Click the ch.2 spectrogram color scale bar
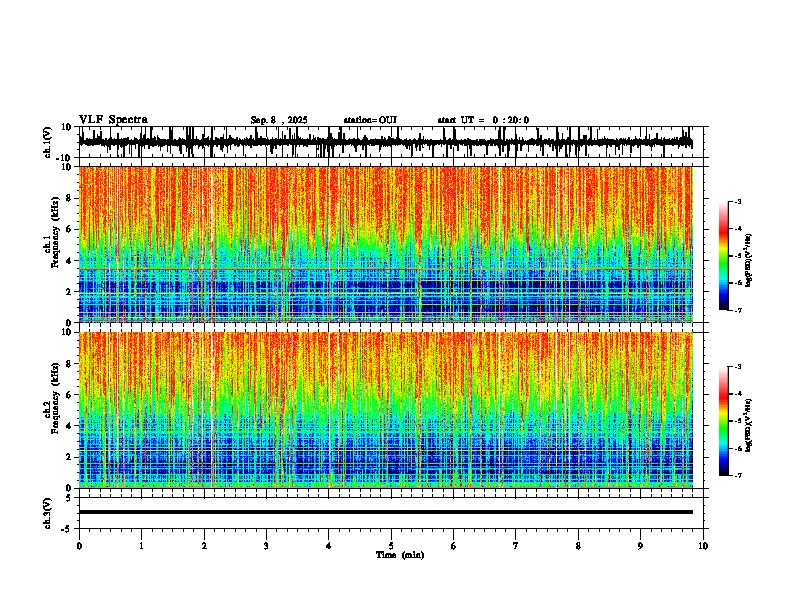Viewport: 792px width, 612px height. [x=723, y=421]
